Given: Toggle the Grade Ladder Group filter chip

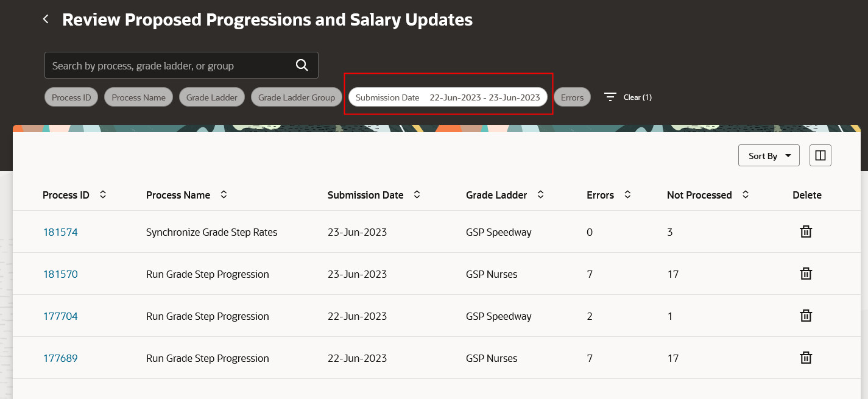Looking at the screenshot, I should click(297, 97).
